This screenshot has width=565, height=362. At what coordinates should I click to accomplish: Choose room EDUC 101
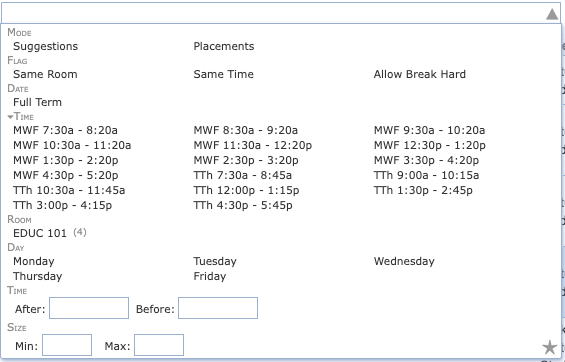click(40, 233)
